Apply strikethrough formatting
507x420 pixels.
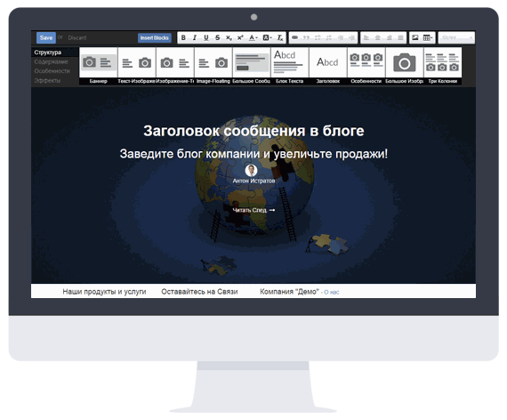pos(217,38)
